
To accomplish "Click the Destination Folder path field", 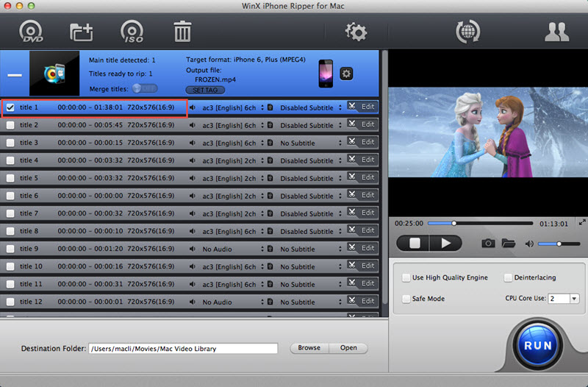I will click(x=183, y=348).
